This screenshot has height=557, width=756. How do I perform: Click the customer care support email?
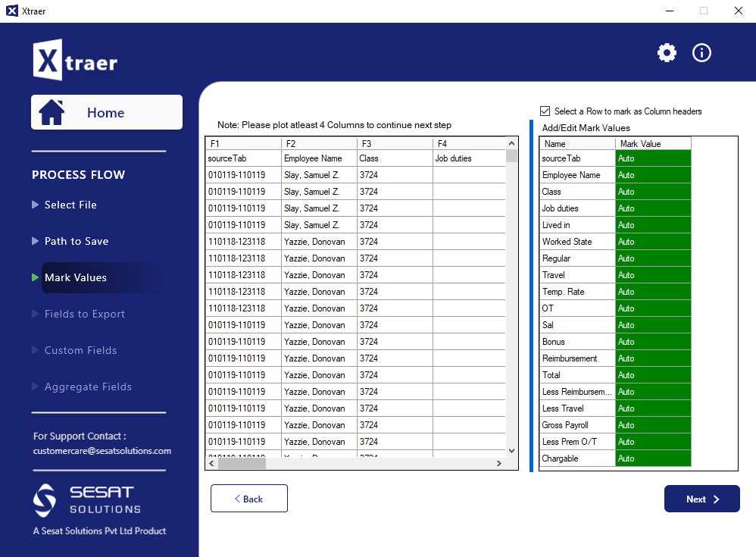pos(102,451)
